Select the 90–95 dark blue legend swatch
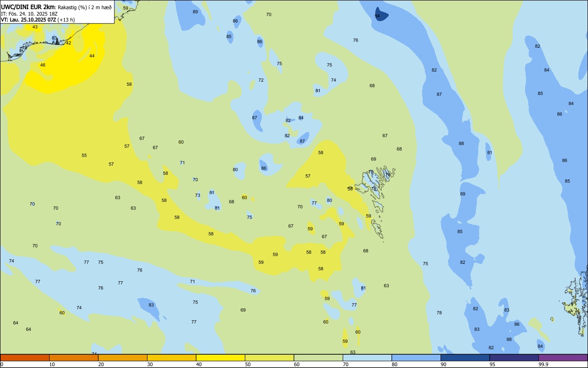588x368 pixels. click(465, 357)
